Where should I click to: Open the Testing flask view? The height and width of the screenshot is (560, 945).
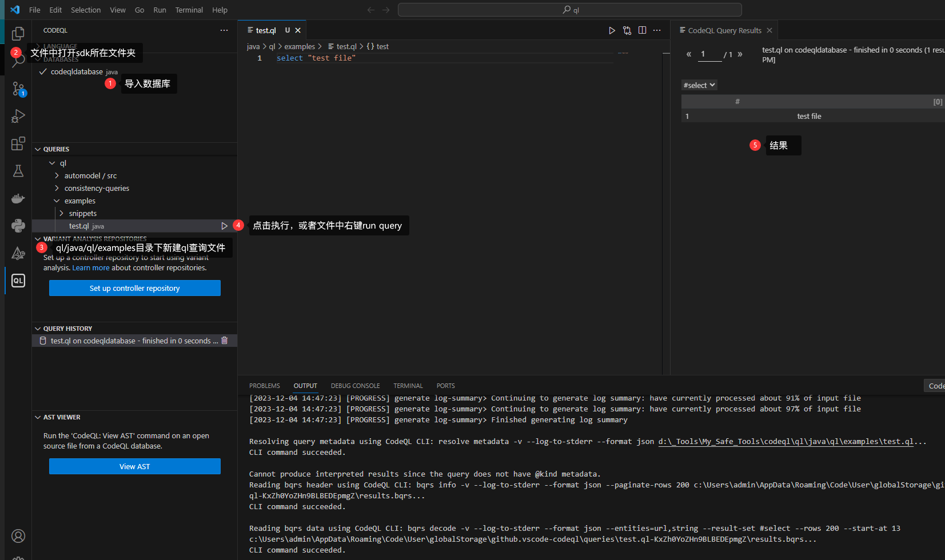[18, 171]
